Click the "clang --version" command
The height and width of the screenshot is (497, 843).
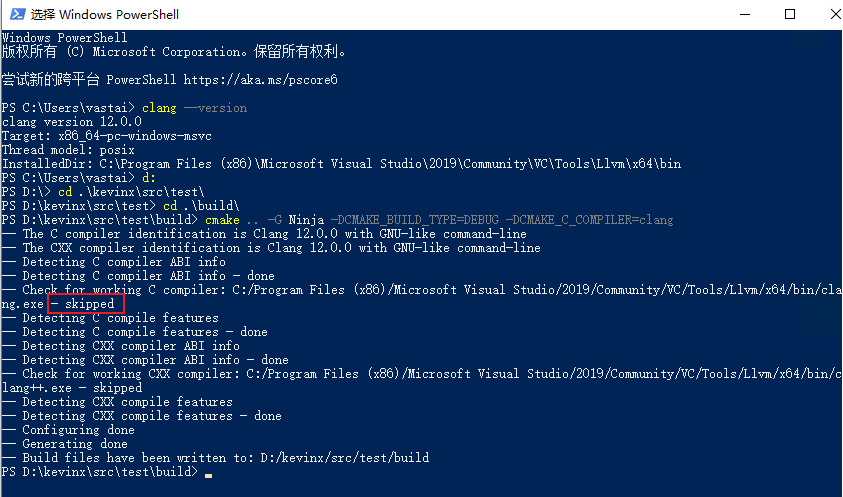point(194,107)
